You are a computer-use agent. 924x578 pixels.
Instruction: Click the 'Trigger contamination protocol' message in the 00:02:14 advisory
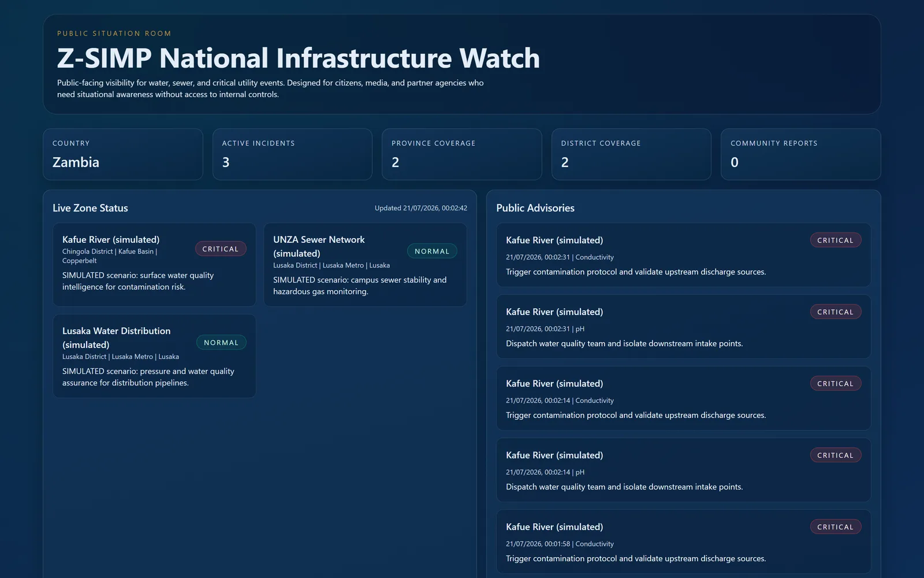636,415
